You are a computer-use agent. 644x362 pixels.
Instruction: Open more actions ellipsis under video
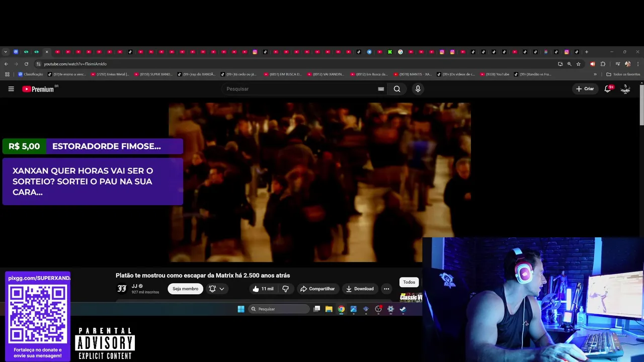click(386, 289)
